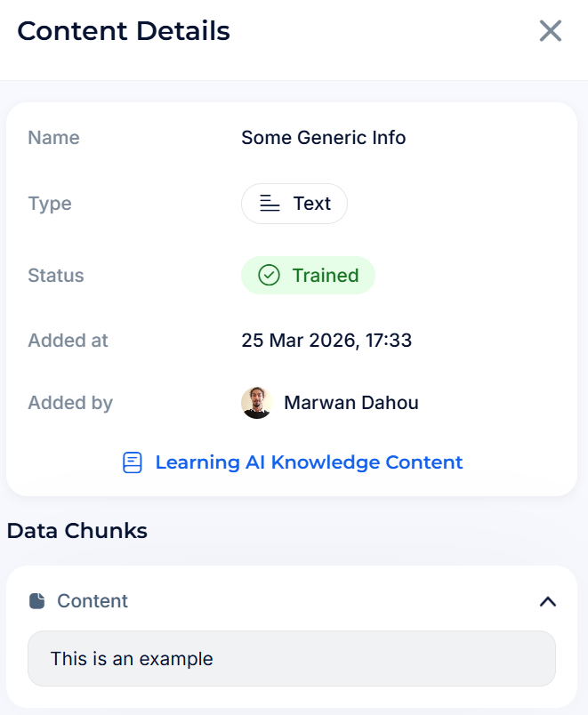Click the Marwan Dahou author name
The height and width of the screenshot is (715, 588).
tap(350, 403)
